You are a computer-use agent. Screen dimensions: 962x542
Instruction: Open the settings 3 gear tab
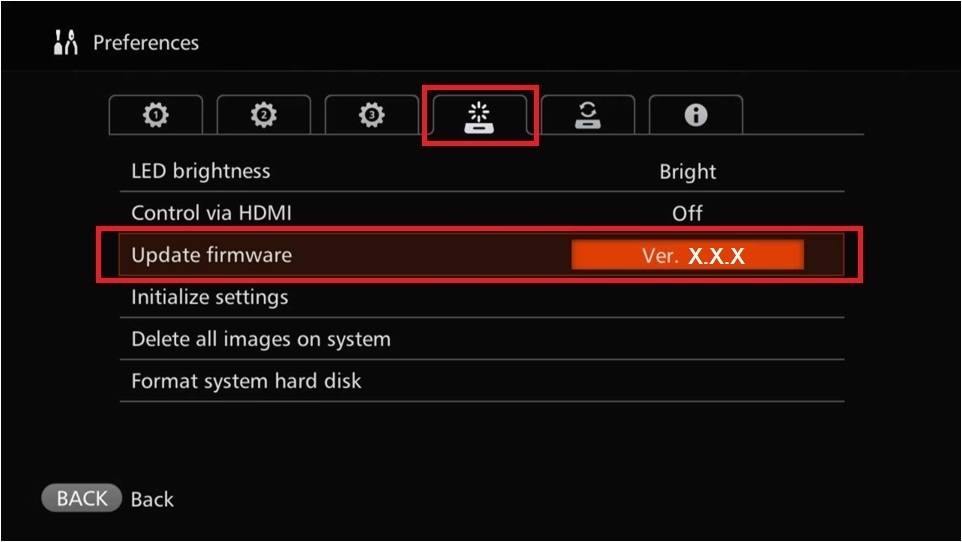(372, 115)
